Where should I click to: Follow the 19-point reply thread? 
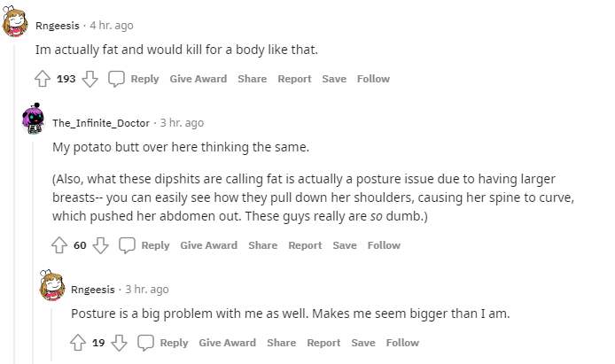(x=402, y=343)
